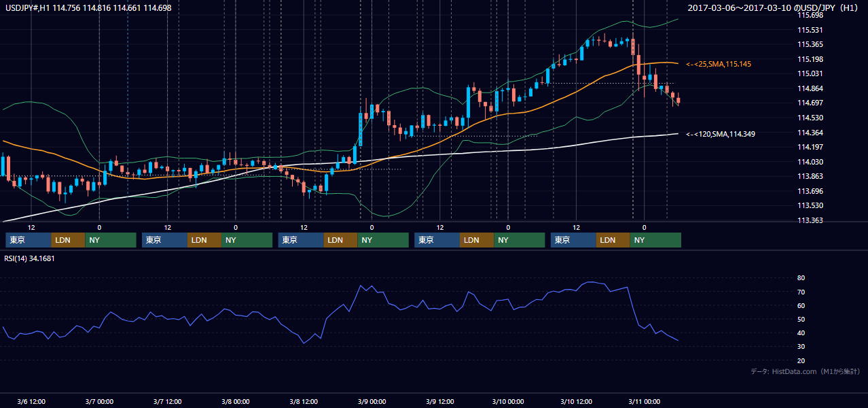This screenshot has width=868, height=408.
Task: Click RSI scale value 40
Action: pos(801,333)
